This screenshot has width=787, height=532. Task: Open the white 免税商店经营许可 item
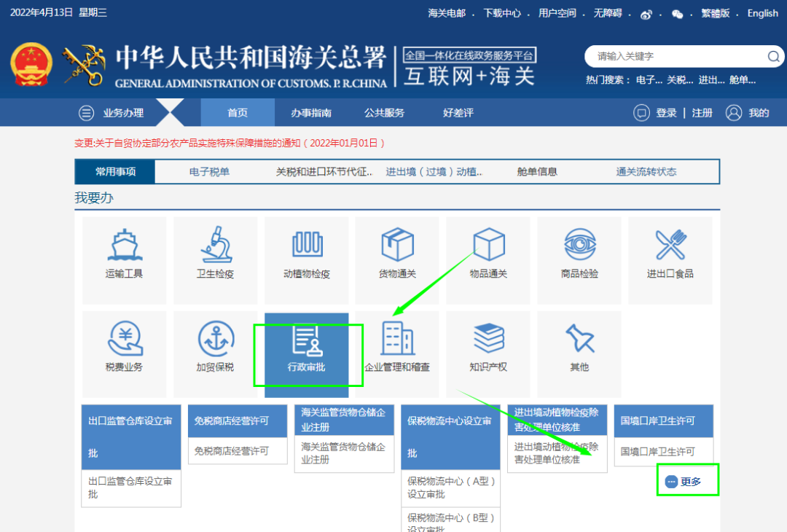pyautogui.click(x=238, y=451)
